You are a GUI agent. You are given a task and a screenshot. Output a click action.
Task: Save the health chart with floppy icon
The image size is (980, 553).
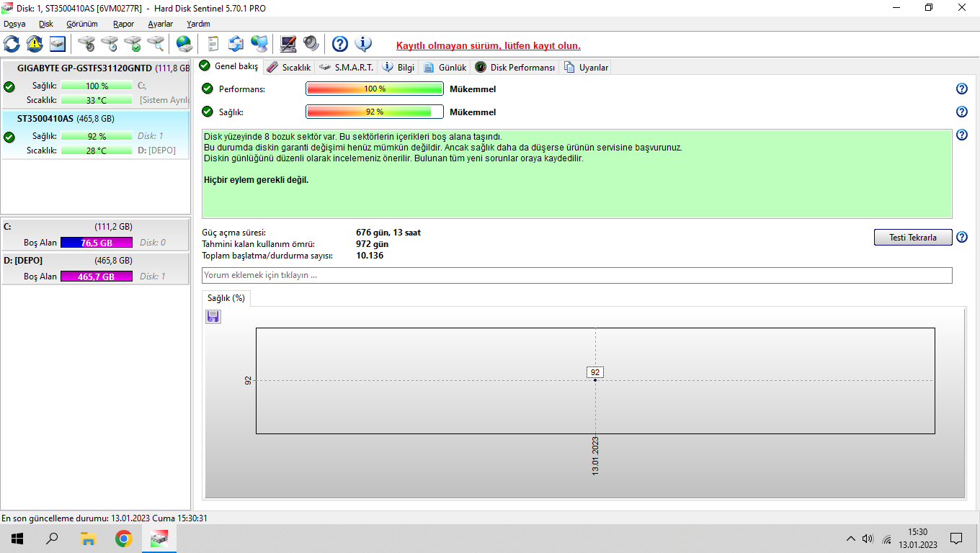tap(213, 317)
